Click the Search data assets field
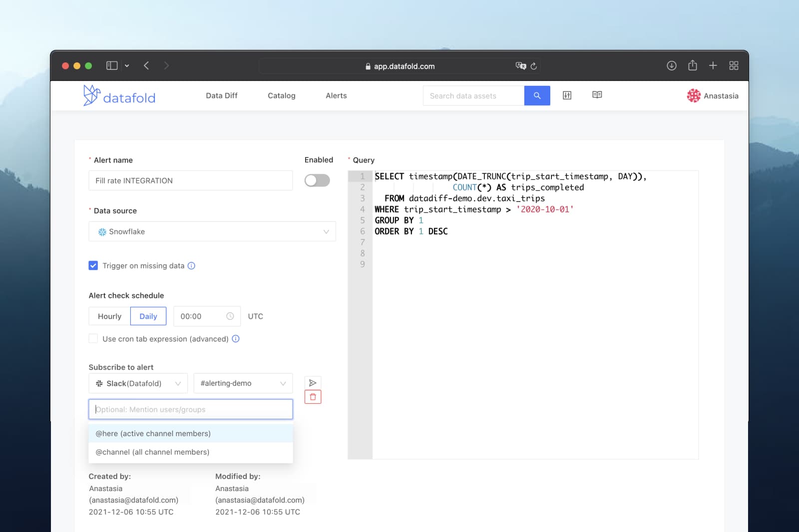 pyautogui.click(x=474, y=96)
